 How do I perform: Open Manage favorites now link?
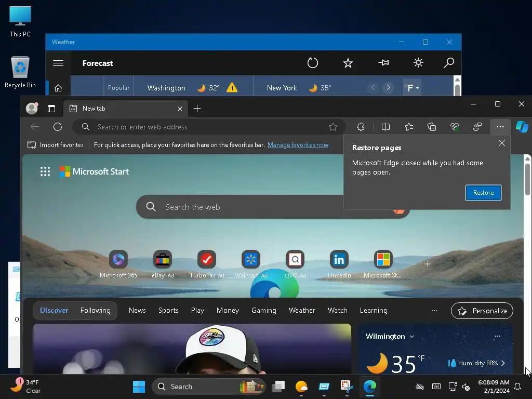pos(298,145)
